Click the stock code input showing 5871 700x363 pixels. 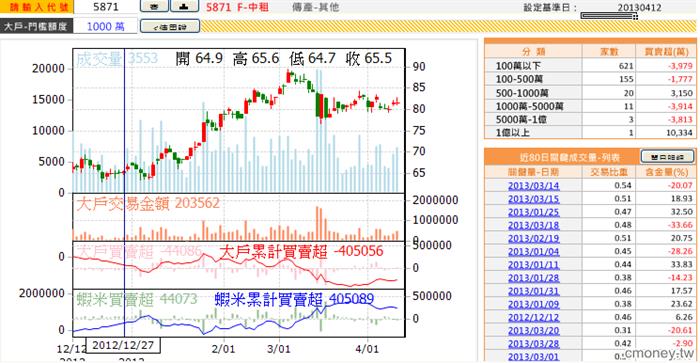106,7
